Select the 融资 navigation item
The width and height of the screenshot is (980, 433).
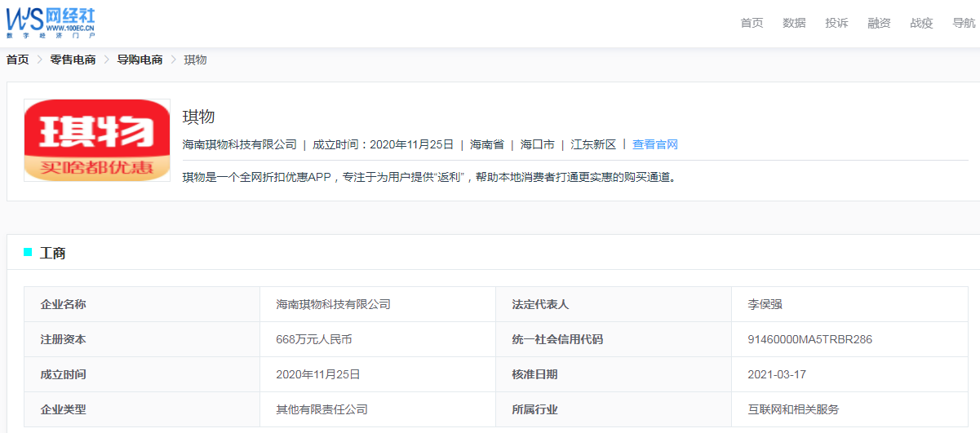(879, 23)
